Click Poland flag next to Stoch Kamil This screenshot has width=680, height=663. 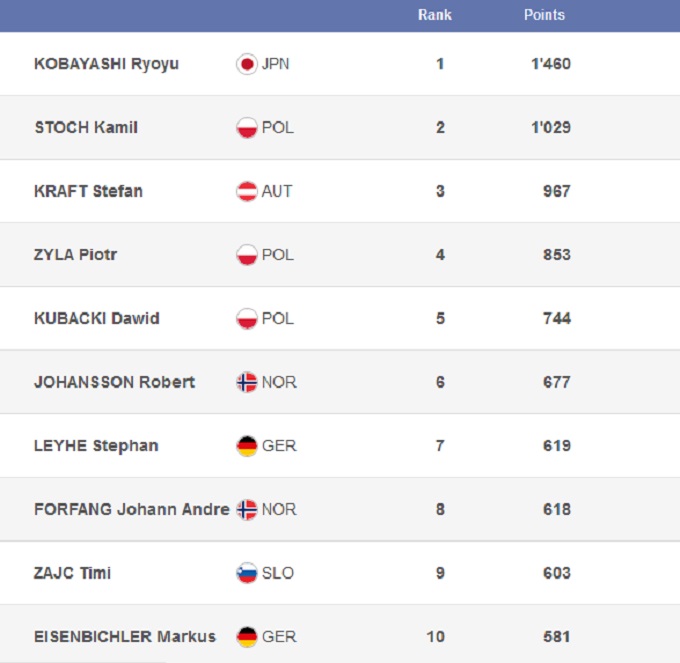tap(246, 128)
